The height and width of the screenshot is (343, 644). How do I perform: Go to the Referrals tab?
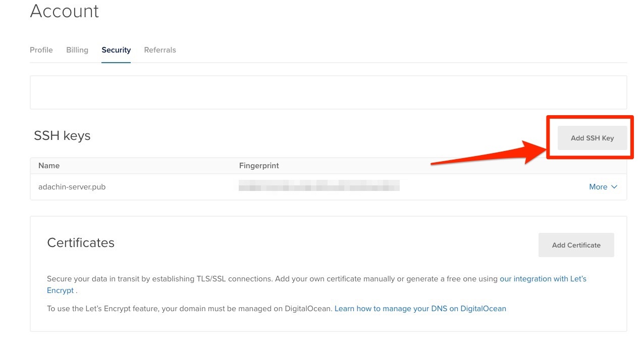[160, 50]
